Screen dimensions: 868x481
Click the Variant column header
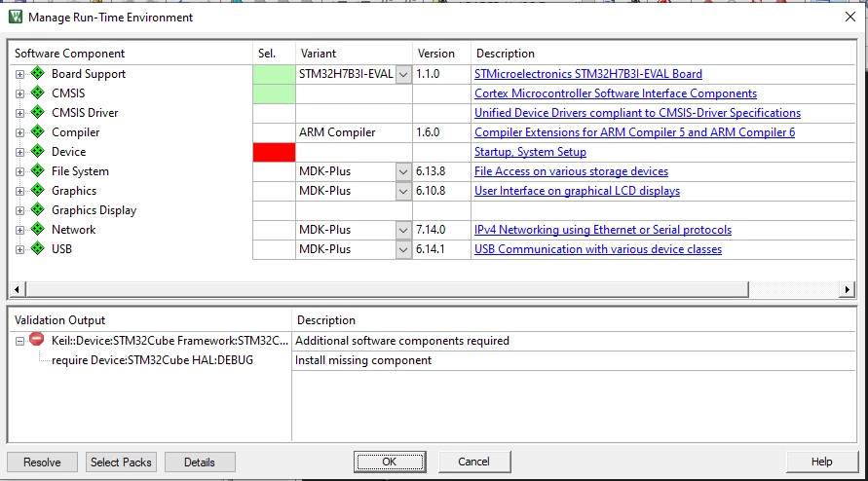(354, 54)
